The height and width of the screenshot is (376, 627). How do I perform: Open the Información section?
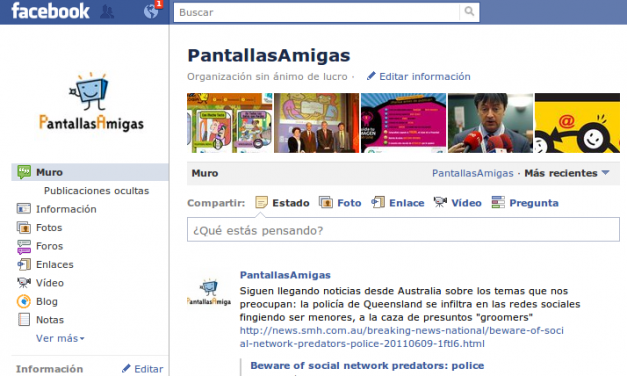coord(66,209)
